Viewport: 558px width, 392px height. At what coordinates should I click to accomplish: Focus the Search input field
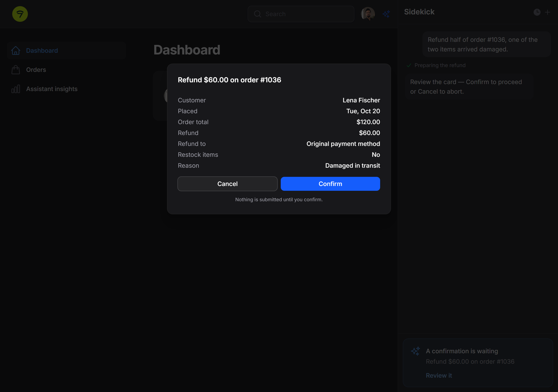[301, 14]
